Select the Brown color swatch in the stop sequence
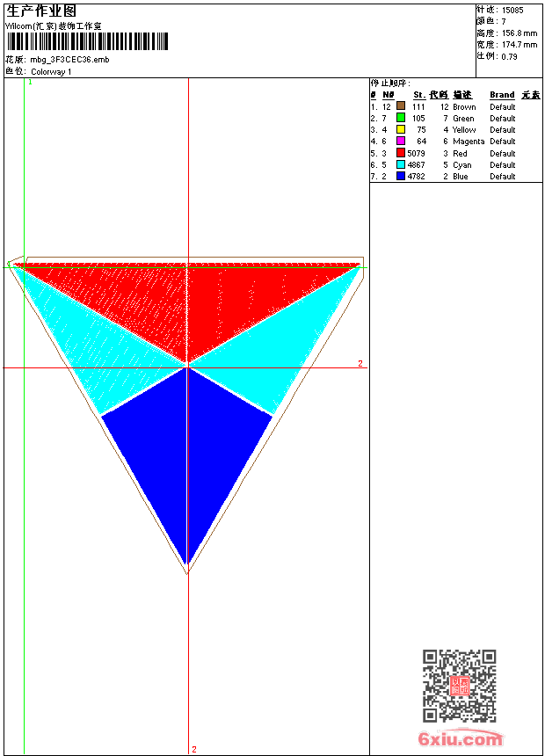The height and width of the screenshot is (756, 545). point(401,106)
